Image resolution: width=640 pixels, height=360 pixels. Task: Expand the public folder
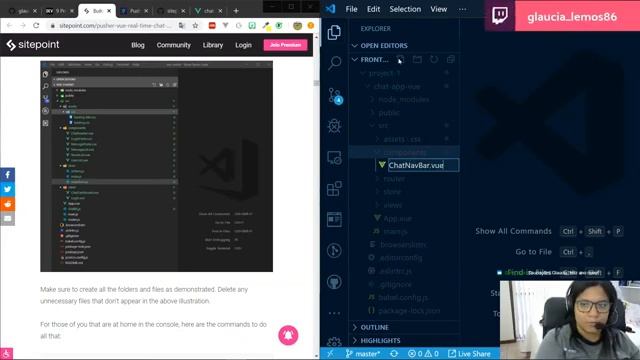click(386, 113)
